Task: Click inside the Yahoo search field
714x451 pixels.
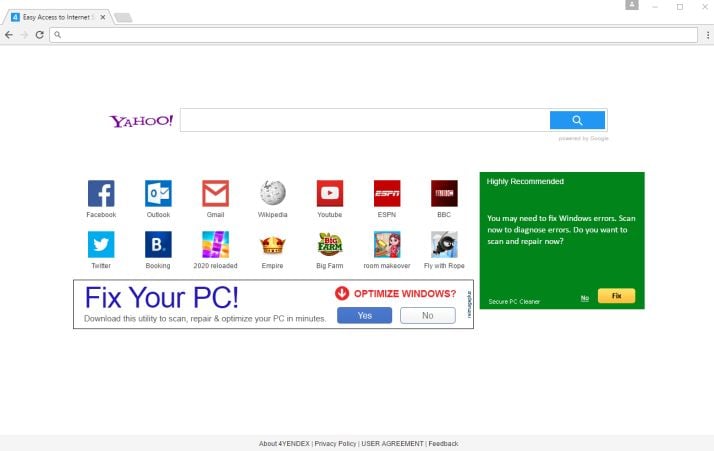Action: point(365,120)
